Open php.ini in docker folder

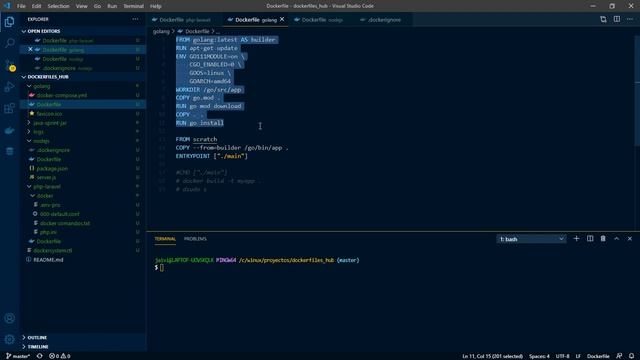pyautogui.click(x=48, y=232)
